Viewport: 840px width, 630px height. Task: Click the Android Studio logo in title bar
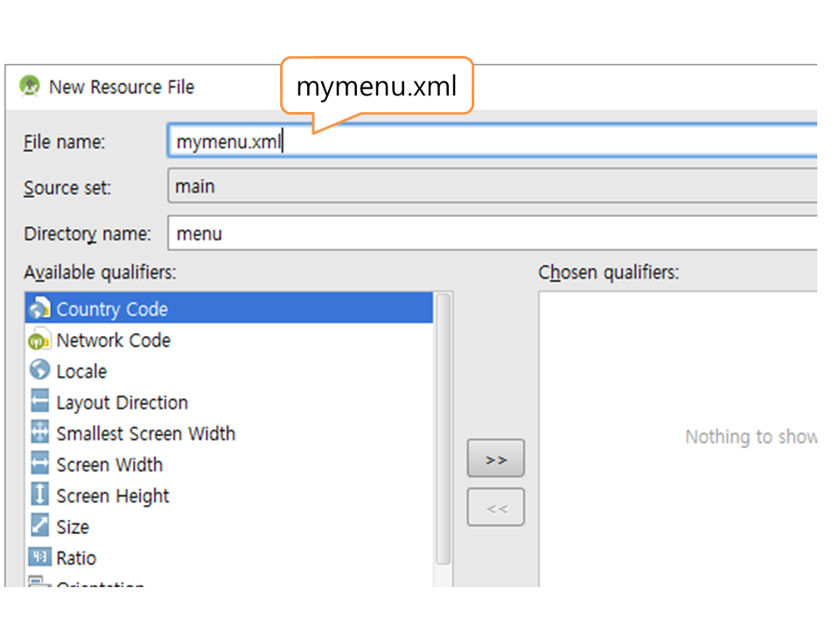[x=31, y=86]
